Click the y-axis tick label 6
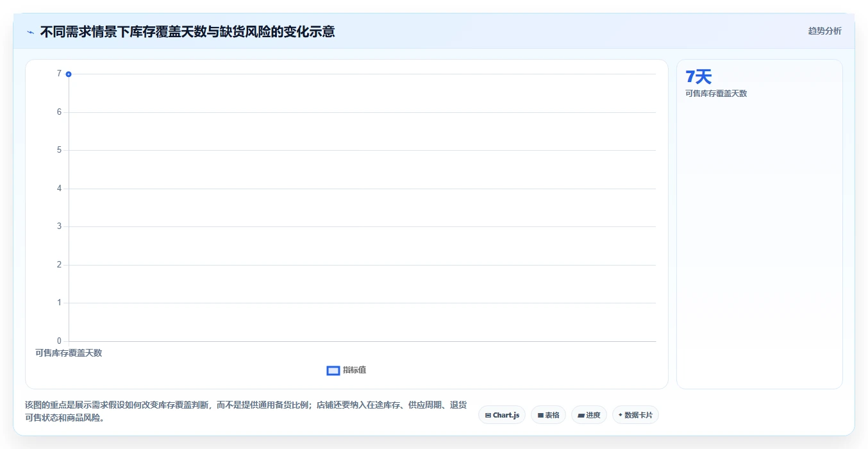Screen dimensions: 868x449 coord(59,112)
